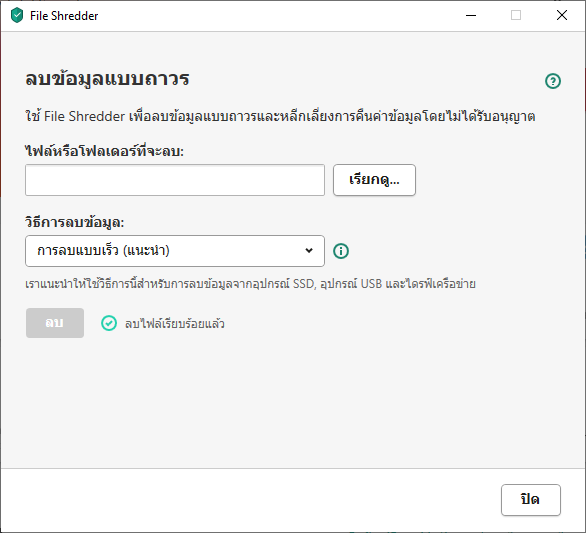This screenshot has height=533, width=586.
Task: Close the File Shredder window with X
Action: [x=562, y=15]
